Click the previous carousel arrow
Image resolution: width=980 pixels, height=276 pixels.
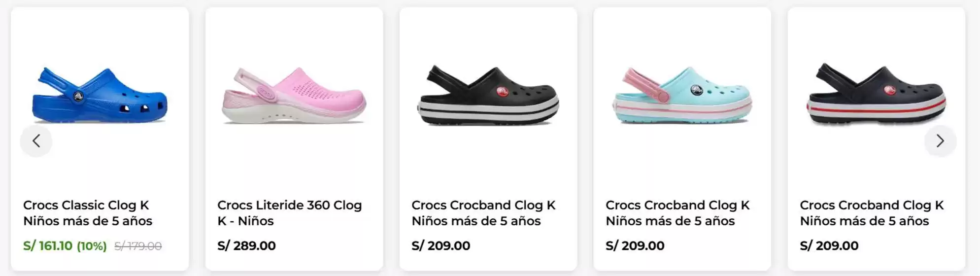point(36,141)
